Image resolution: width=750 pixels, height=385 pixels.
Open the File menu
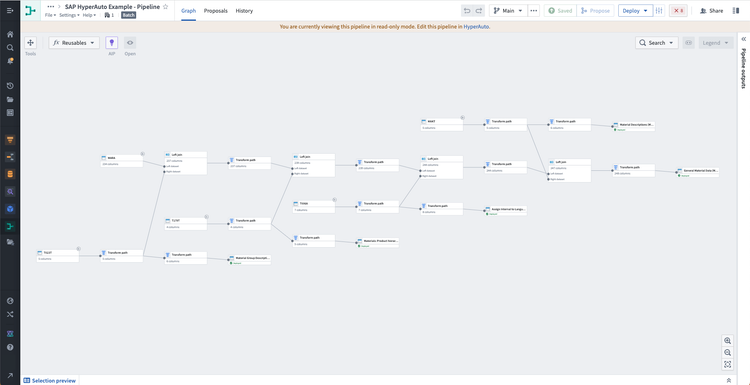(x=50, y=15)
